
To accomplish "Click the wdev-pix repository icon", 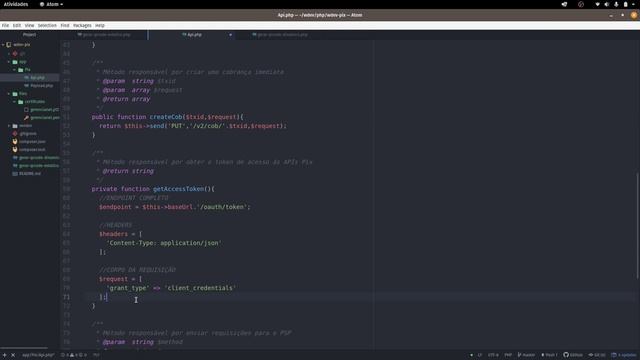I will point(9,45).
